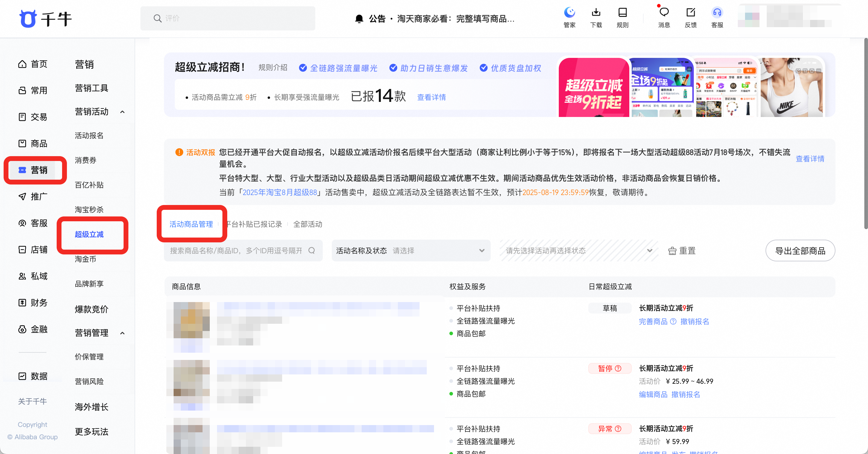
Task: Click the first product thumbnail image
Action: [x=191, y=320]
